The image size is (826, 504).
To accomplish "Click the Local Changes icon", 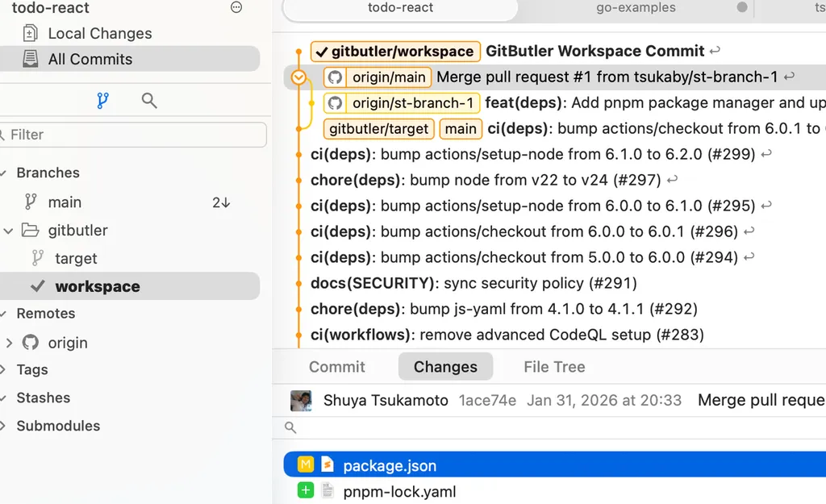I will (30, 34).
